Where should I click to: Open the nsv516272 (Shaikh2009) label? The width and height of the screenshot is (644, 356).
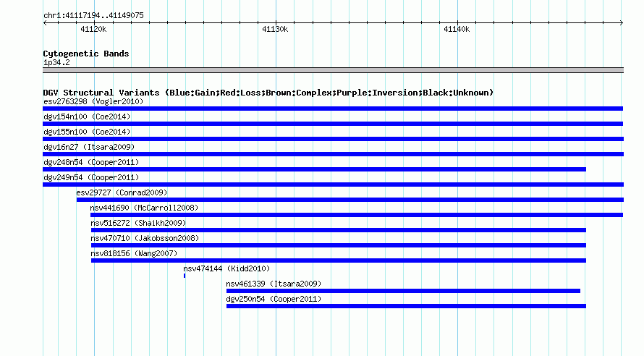[x=138, y=223]
